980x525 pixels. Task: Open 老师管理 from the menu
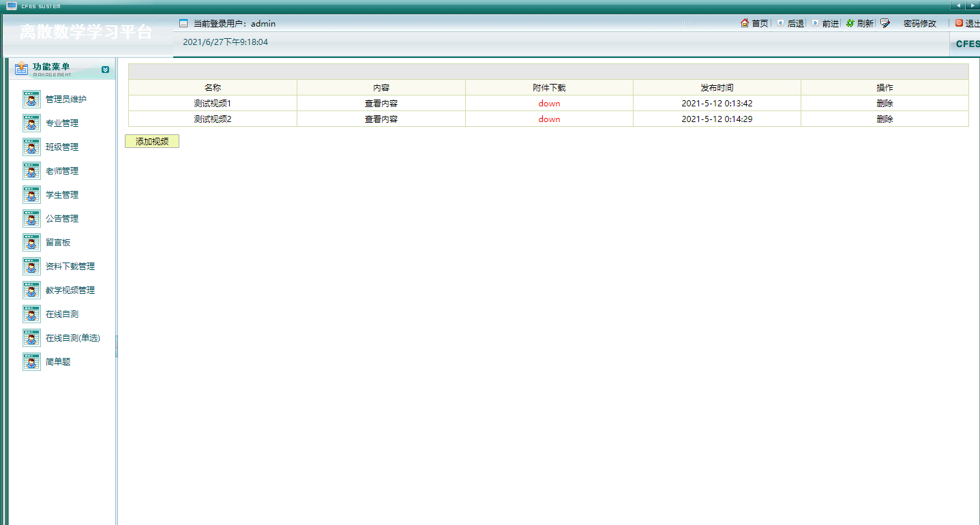[62, 171]
